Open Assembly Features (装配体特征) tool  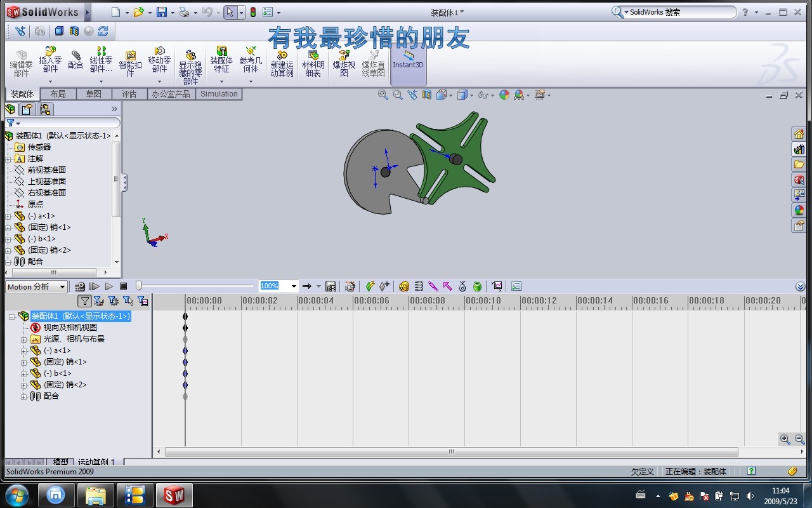pyautogui.click(x=221, y=60)
